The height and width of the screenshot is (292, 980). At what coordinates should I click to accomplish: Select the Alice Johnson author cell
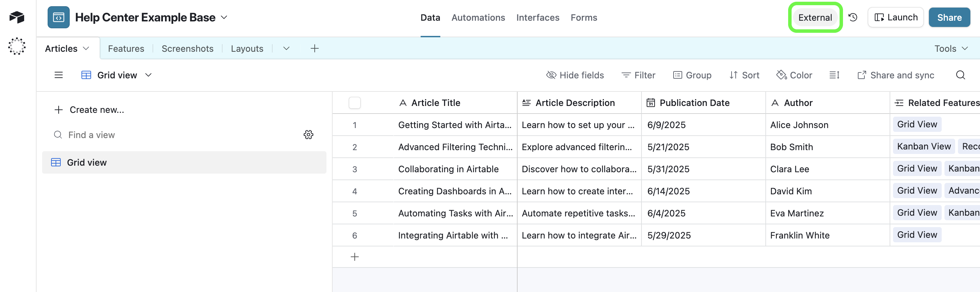point(827,125)
